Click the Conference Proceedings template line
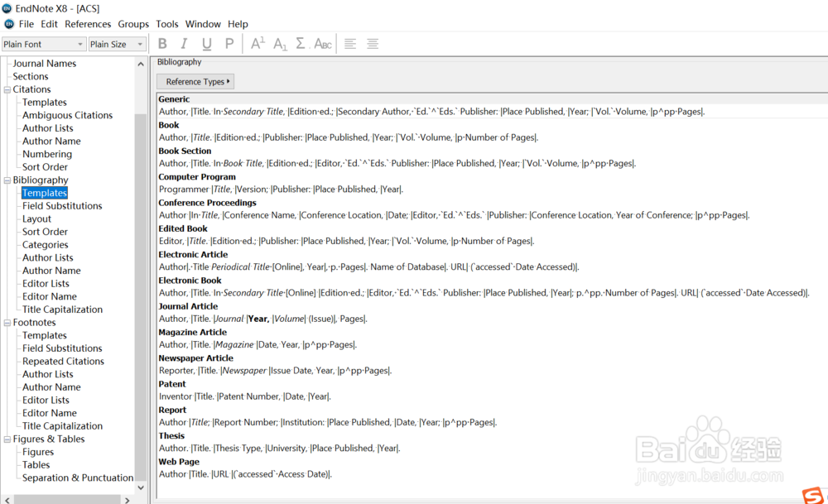Viewport: 828px width, 504px height. pyautogui.click(x=454, y=215)
